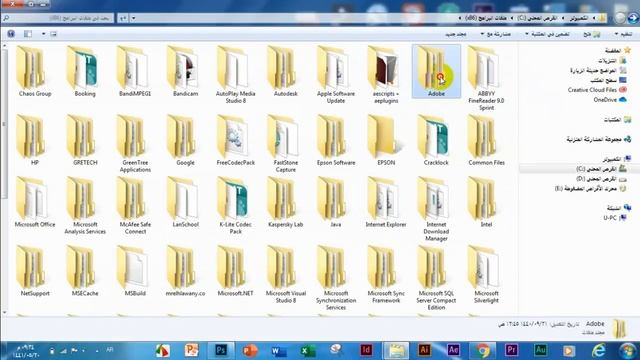Select the Internet Explorer folder
Viewport: 640px width, 360px height.
click(386, 202)
